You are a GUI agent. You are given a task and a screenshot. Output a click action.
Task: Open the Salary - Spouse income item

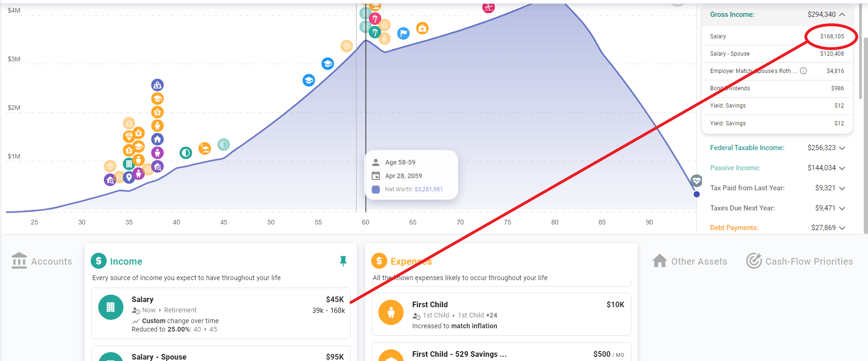point(221,354)
